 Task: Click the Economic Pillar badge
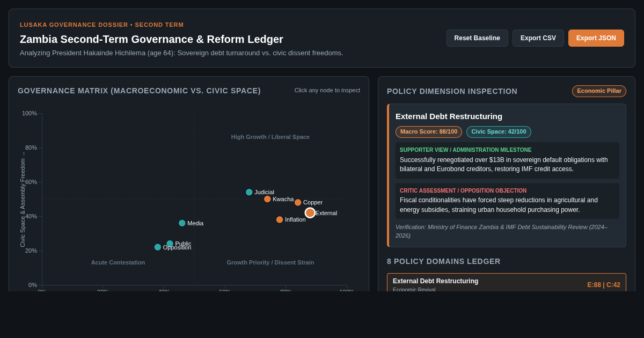599,91
